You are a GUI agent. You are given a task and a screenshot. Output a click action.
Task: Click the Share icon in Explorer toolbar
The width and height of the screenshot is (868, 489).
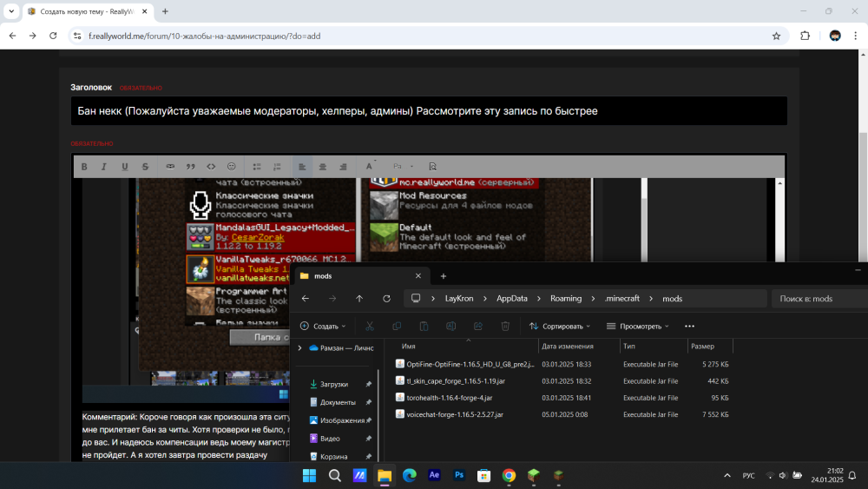click(x=478, y=327)
